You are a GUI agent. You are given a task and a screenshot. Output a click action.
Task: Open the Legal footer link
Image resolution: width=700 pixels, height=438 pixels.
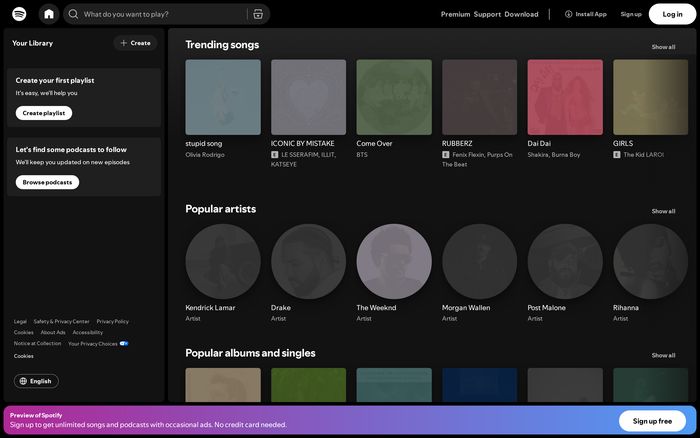coord(20,321)
